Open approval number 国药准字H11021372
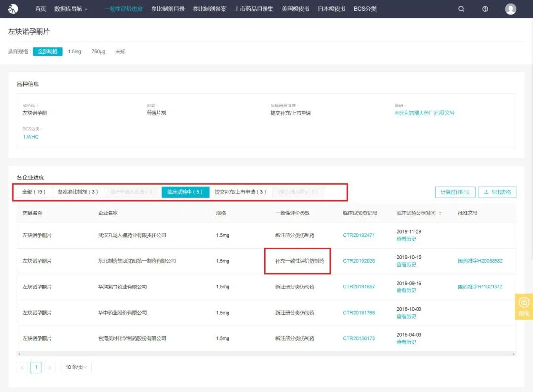The width and height of the screenshot is (533, 392). point(480,286)
